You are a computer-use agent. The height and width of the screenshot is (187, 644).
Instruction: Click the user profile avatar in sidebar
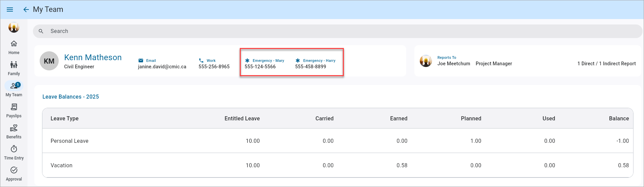(x=14, y=27)
